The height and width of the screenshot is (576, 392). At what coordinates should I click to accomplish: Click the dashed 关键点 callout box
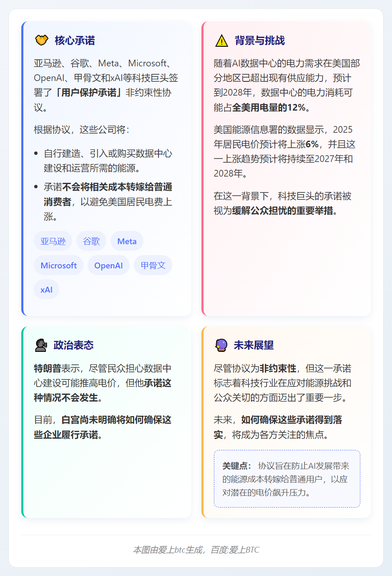click(287, 479)
